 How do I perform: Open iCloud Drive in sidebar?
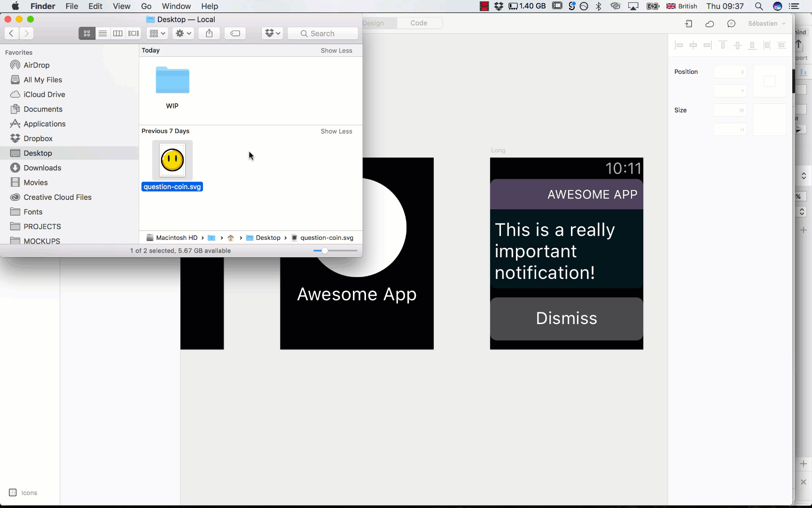coord(44,94)
